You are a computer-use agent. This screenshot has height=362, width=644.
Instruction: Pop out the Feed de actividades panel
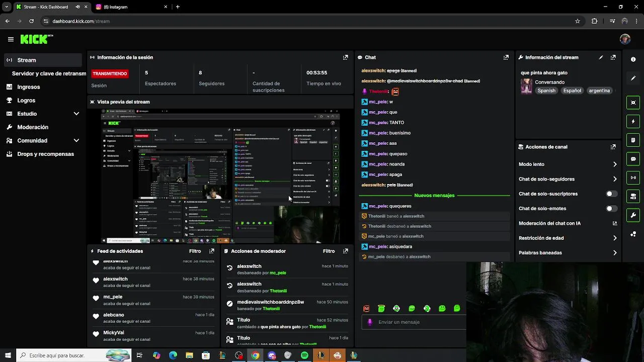point(212,251)
